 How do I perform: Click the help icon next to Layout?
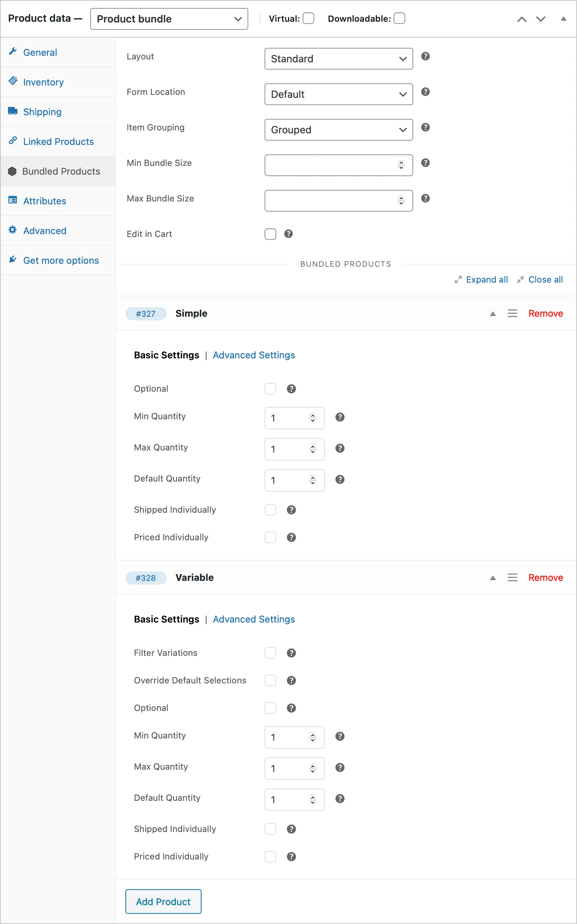[425, 57]
